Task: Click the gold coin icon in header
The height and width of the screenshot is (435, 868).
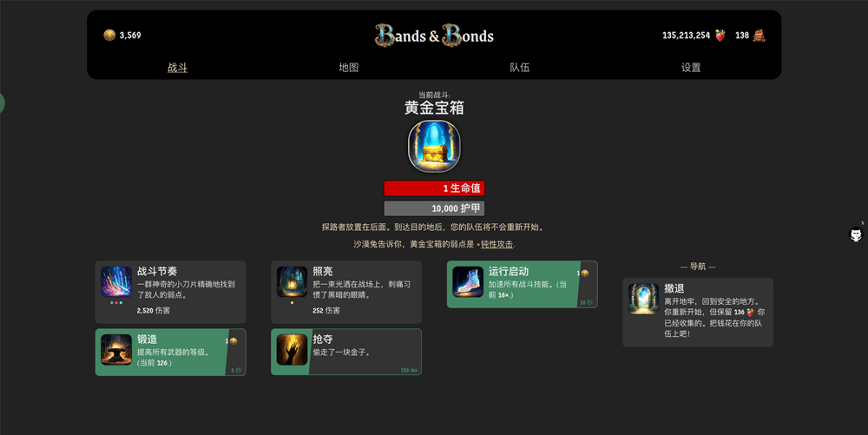Action: tap(109, 35)
